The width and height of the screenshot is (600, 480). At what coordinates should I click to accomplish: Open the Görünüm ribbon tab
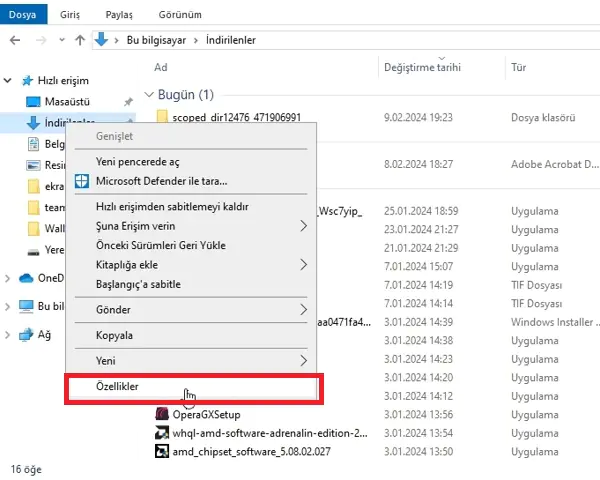180,15
